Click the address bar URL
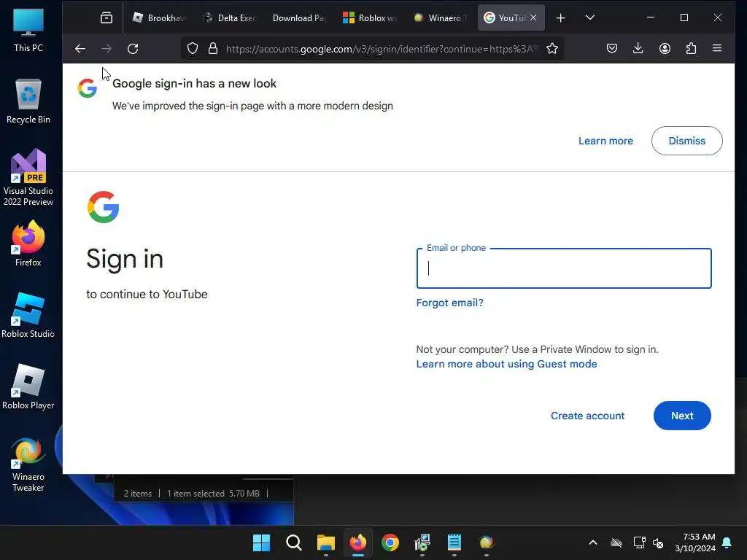Screen dimensions: 747x560 click(382, 49)
